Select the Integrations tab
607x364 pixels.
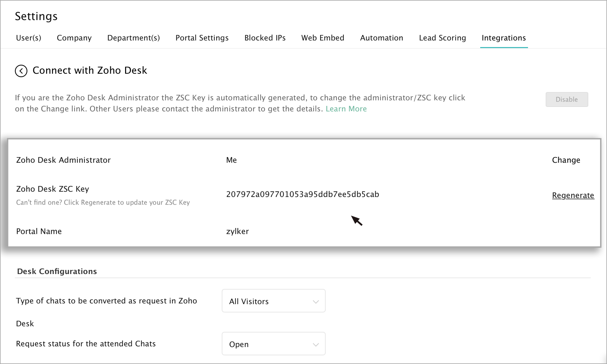coord(504,38)
